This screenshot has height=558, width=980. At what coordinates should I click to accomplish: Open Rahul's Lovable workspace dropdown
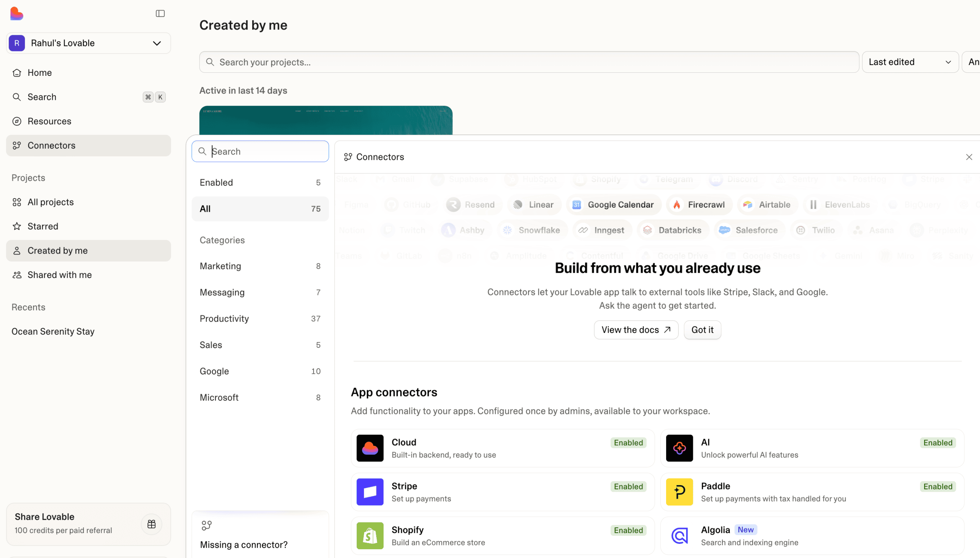click(88, 43)
